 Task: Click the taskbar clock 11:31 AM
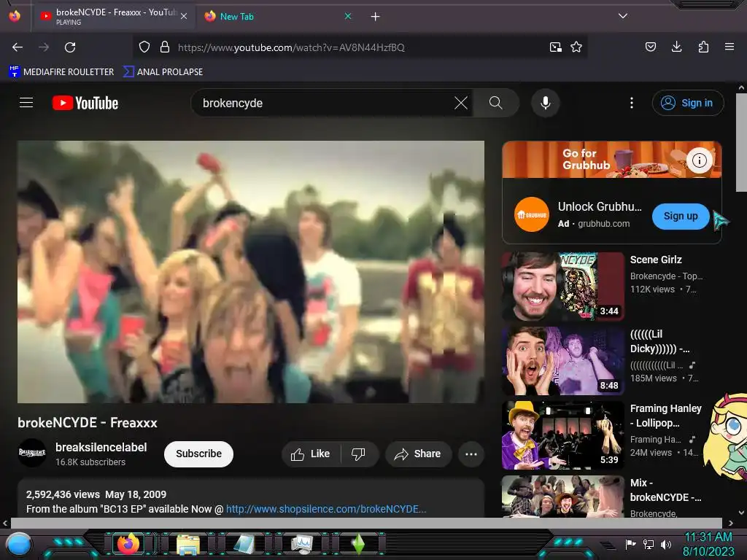tap(708, 537)
